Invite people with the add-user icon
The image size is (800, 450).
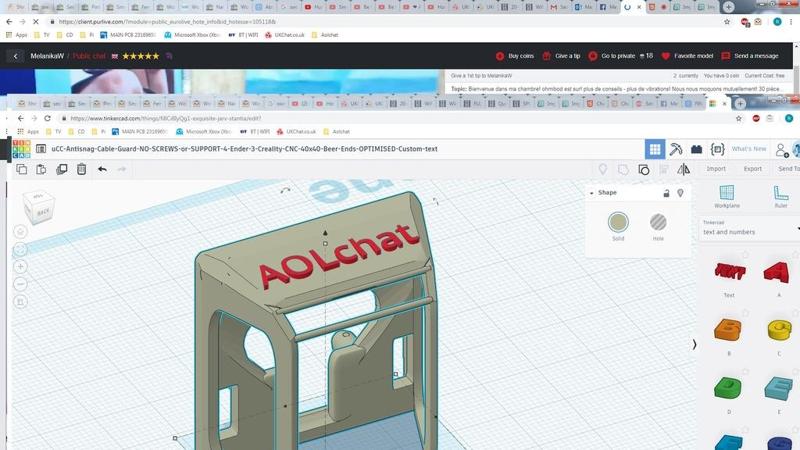[781, 149]
